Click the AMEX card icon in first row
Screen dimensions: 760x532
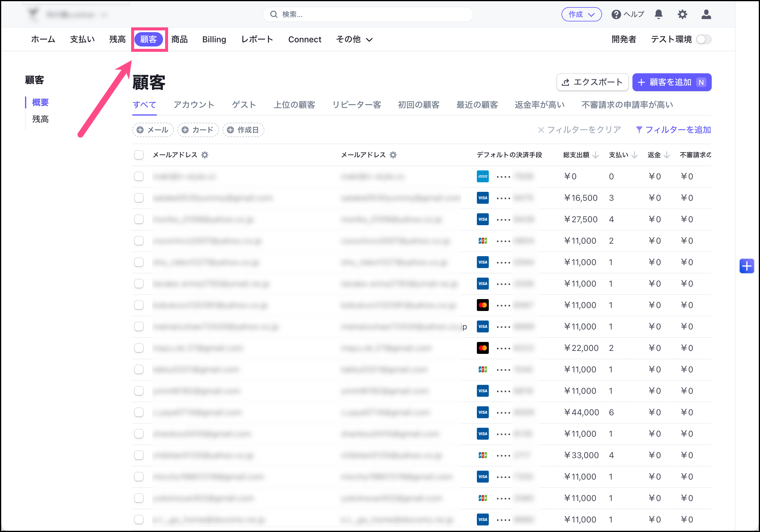point(483,176)
